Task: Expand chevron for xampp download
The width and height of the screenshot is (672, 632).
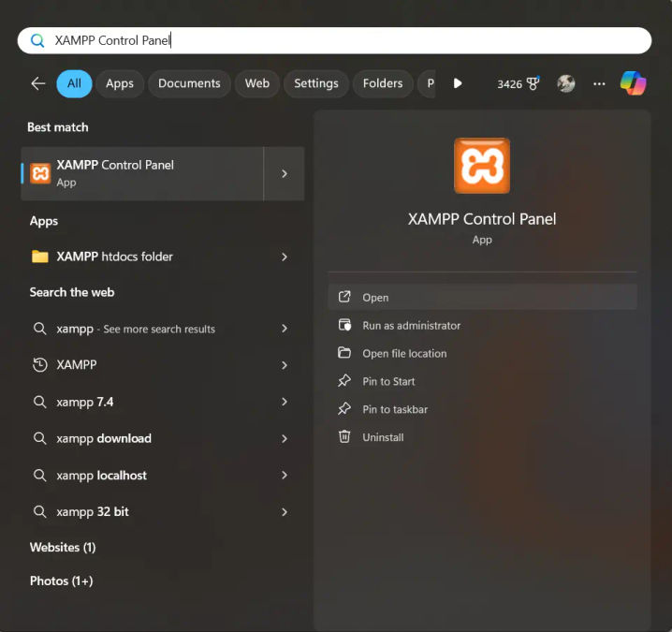Action: (x=285, y=438)
